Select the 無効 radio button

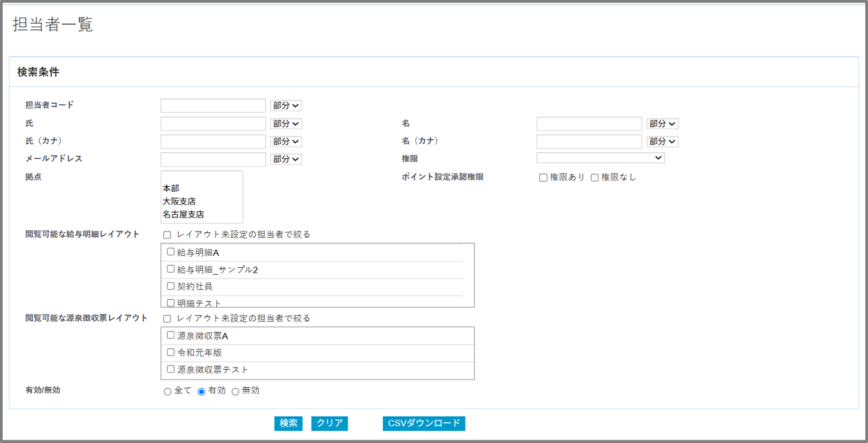235,392
